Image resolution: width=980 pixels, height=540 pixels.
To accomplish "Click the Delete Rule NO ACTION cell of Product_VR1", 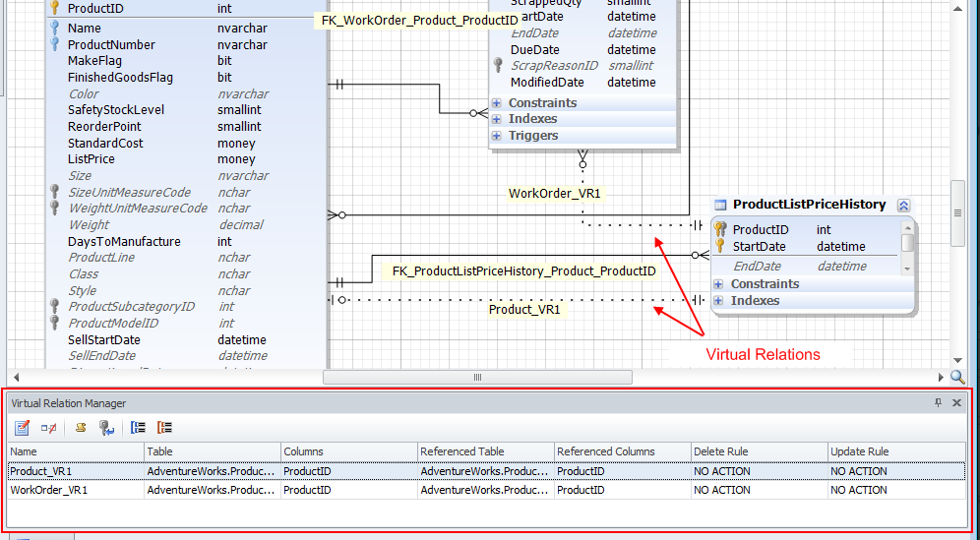I will [760, 471].
